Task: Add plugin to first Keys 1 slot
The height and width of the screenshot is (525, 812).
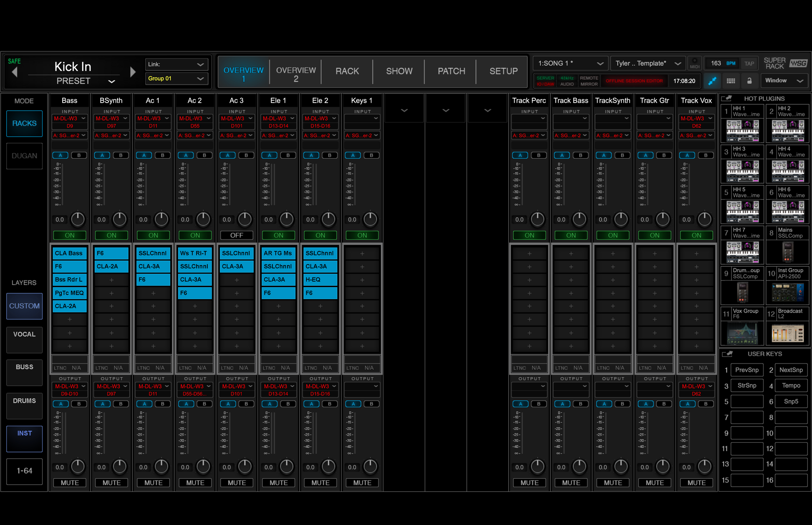Action: [362, 253]
